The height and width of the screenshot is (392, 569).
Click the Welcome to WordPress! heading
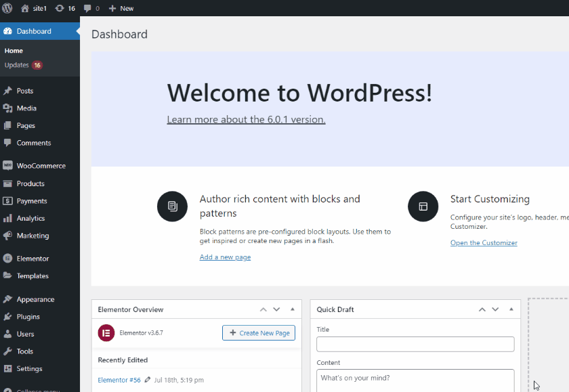click(299, 93)
